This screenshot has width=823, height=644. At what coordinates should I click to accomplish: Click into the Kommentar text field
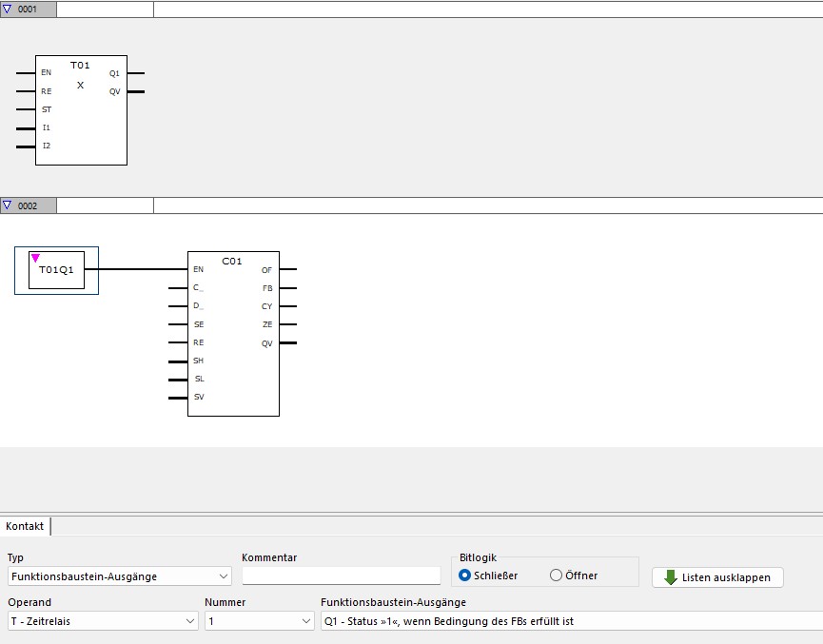click(341, 576)
